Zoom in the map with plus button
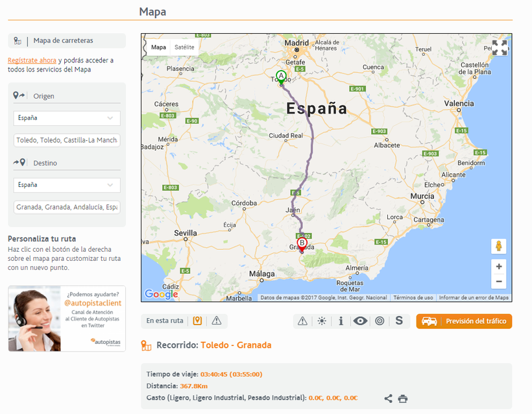 coord(498,266)
